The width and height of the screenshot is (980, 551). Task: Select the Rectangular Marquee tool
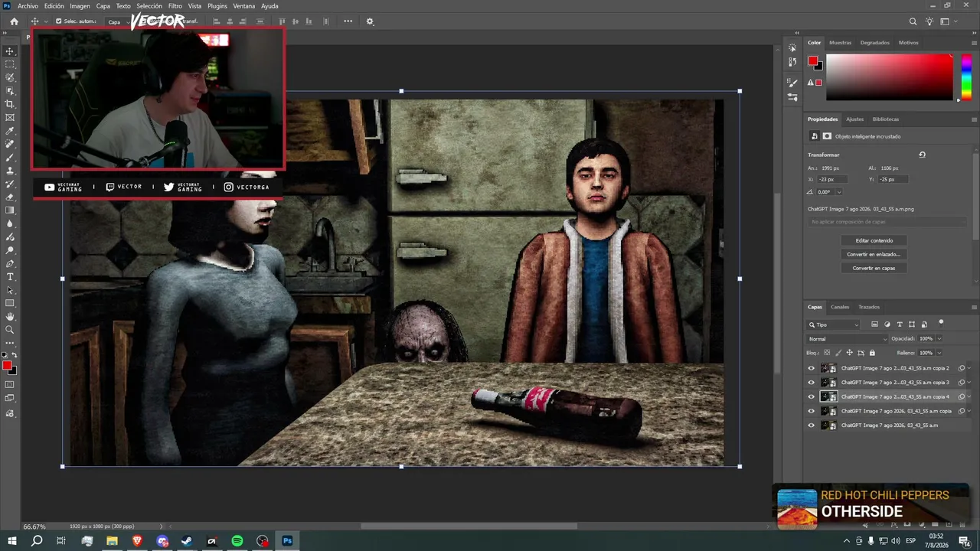tap(10, 64)
